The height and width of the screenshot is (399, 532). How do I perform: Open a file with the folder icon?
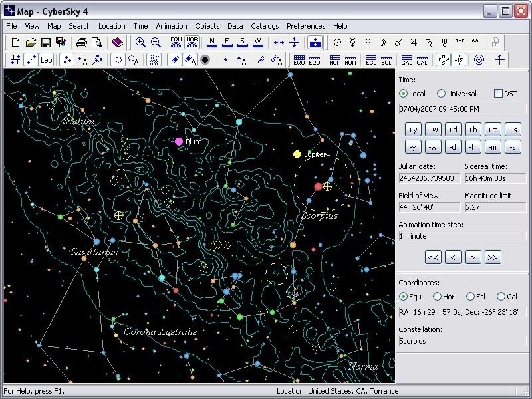(x=31, y=43)
